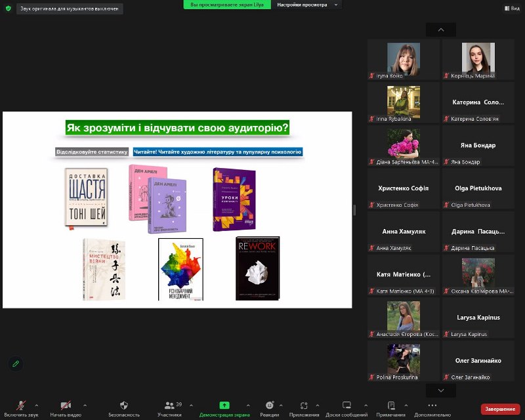Viewport: 525px width, 420px height.
Task: Click the Вы просматриваете экран Lilya banner
Action: pos(227,5)
